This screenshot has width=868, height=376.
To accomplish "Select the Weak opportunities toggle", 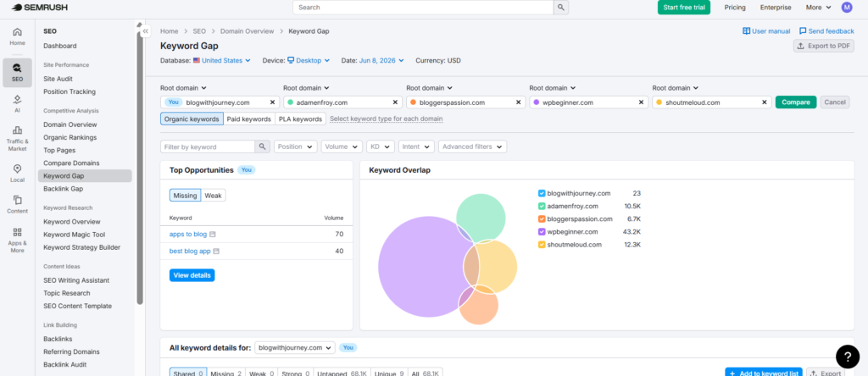I will (213, 195).
